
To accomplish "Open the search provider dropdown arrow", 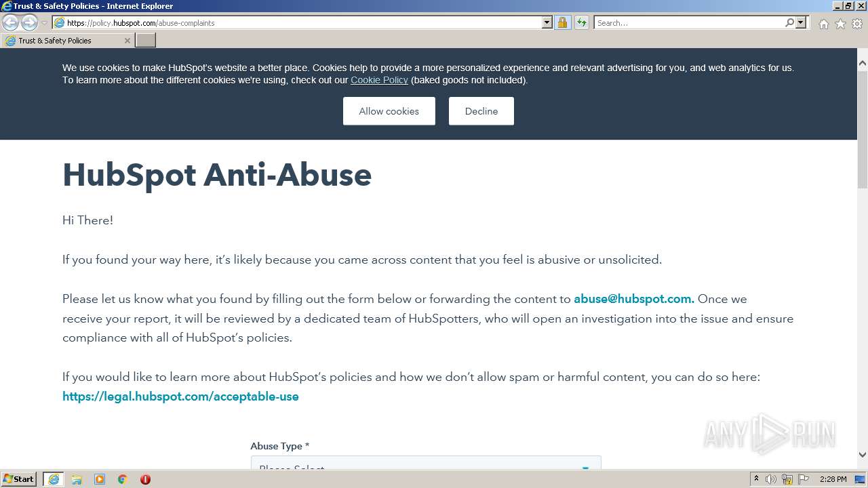I will 801,23.
